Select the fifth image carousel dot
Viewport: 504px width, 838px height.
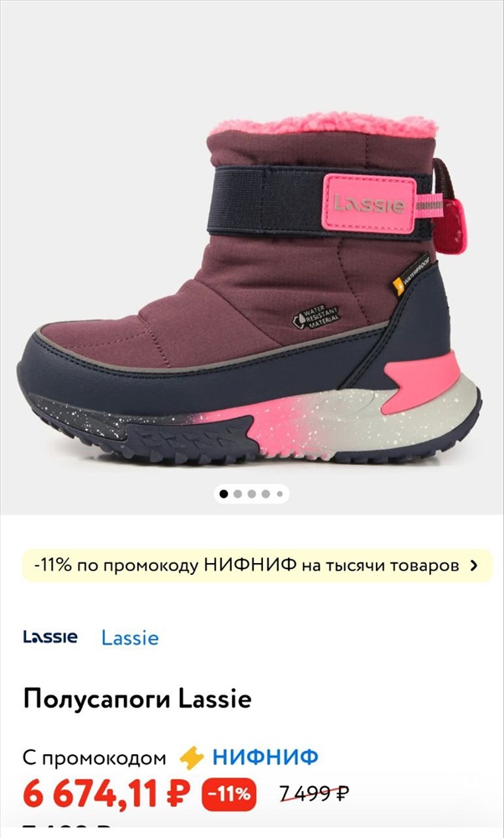(280, 494)
